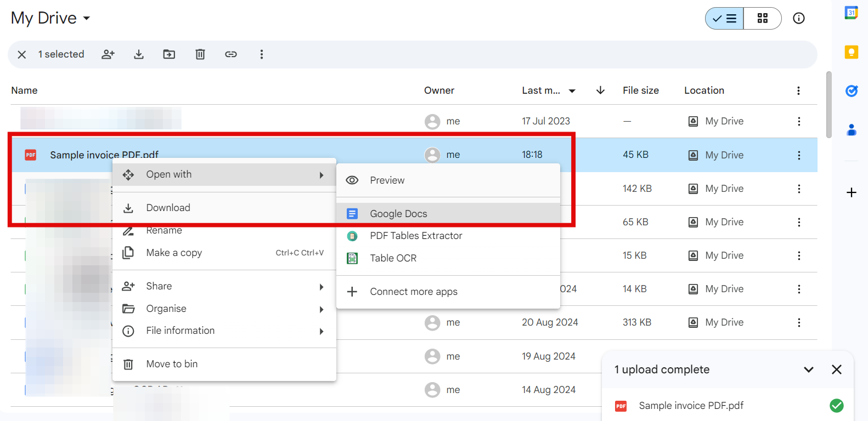The height and width of the screenshot is (421, 868).
Task: Close the upload complete panel
Action: (836, 369)
